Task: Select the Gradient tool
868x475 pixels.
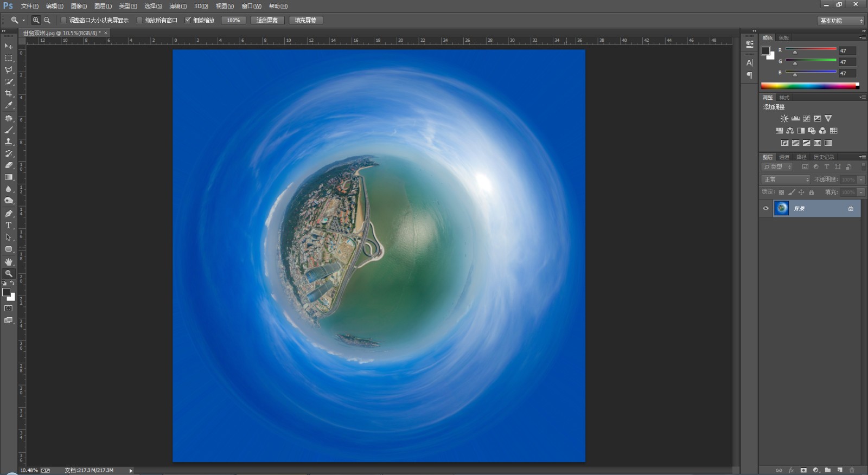Action: (8, 177)
